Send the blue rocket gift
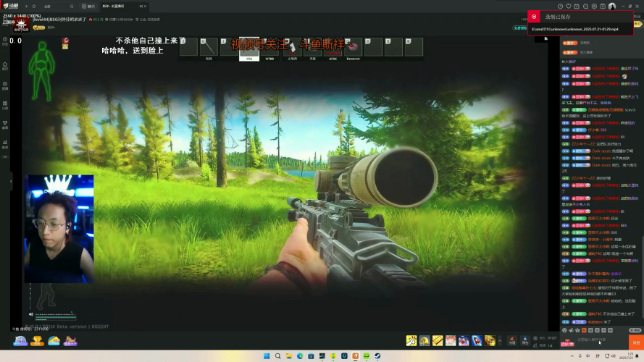 click(x=477, y=341)
